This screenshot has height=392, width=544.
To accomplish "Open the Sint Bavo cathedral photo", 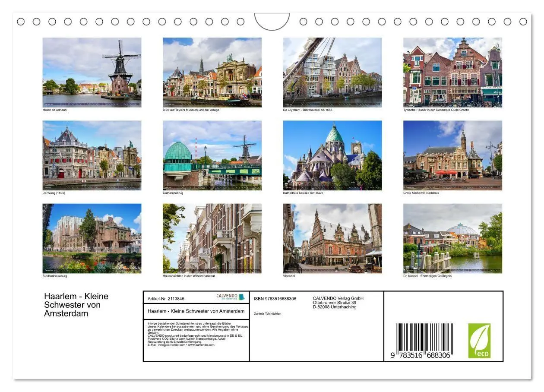I will click(x=332, y=155).
